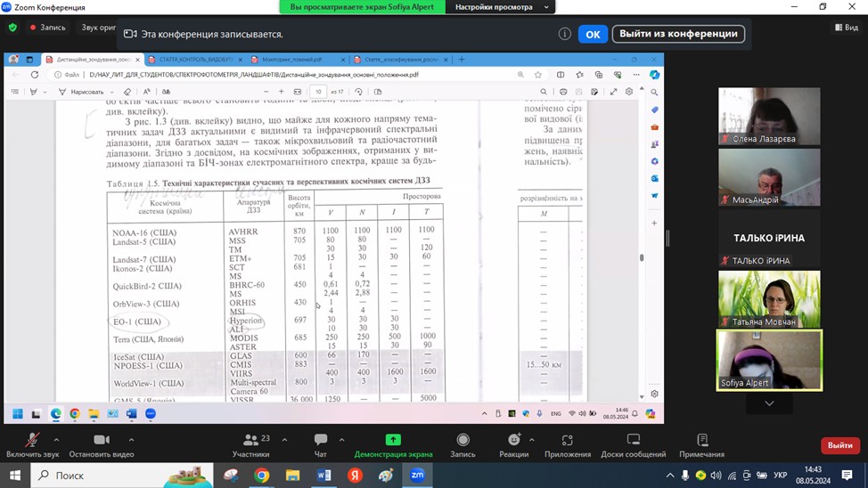Open the recording info icon

click(x=565, y=34)
